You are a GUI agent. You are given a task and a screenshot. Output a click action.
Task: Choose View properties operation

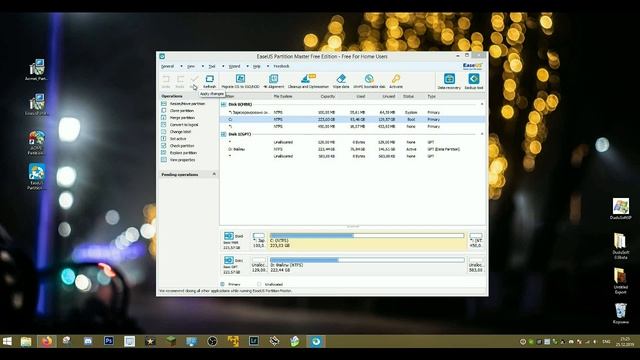(182, 160)
